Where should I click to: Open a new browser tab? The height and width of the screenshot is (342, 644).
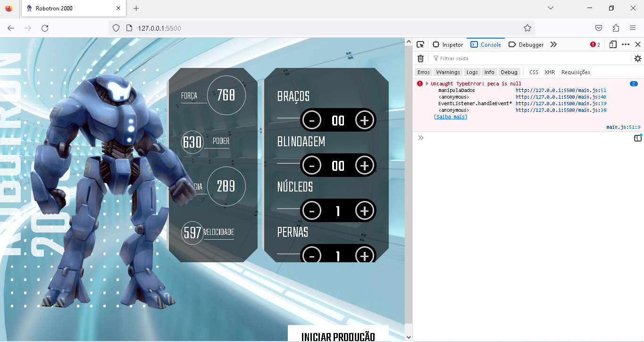[136, 8]
